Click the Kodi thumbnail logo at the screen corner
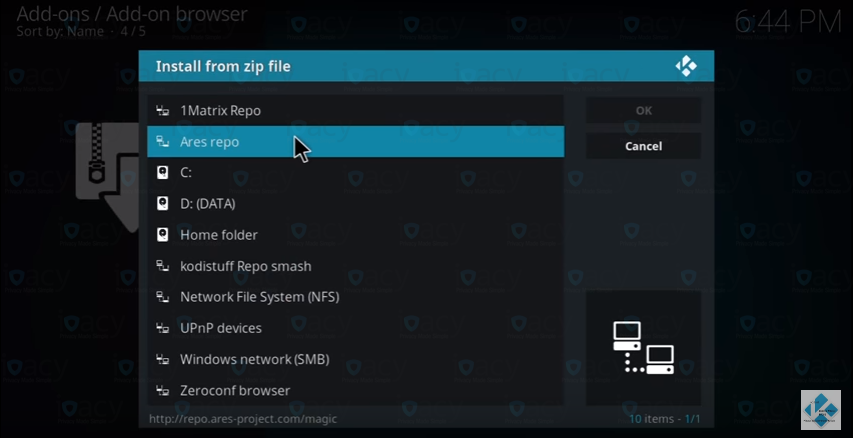The height and width of the screenshot is (438, 853). 820,409
